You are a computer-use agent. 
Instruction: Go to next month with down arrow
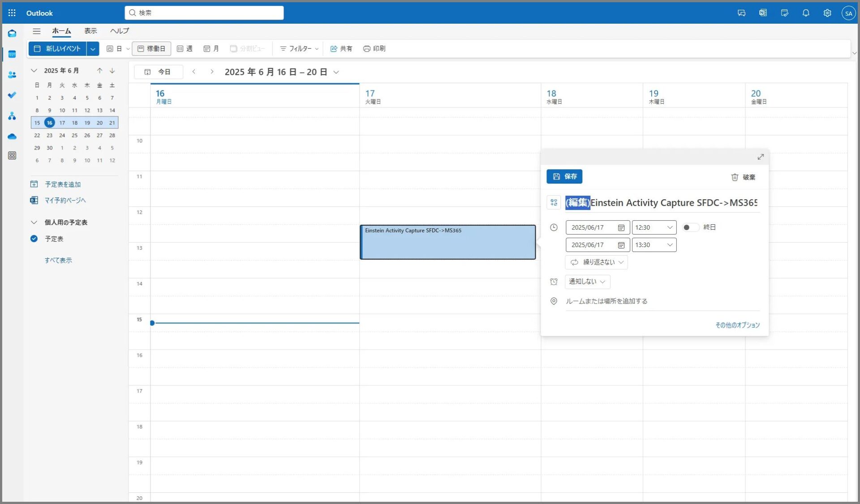coord(112,71)
